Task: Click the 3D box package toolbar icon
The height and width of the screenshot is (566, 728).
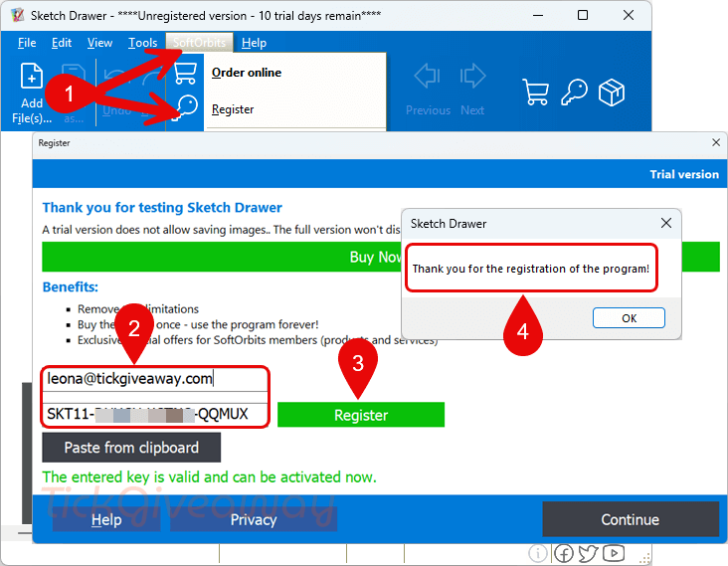Action: (x=612, y=92)
